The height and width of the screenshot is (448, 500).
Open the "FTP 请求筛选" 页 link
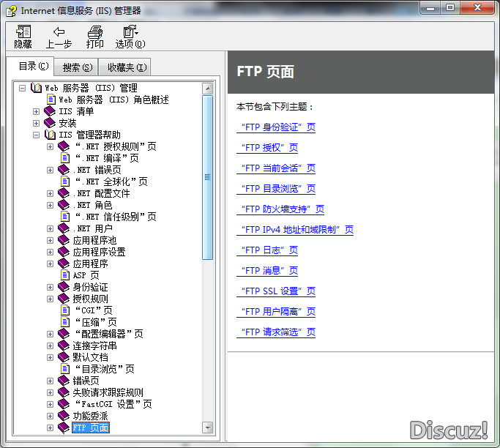click(x=276, y=332)
